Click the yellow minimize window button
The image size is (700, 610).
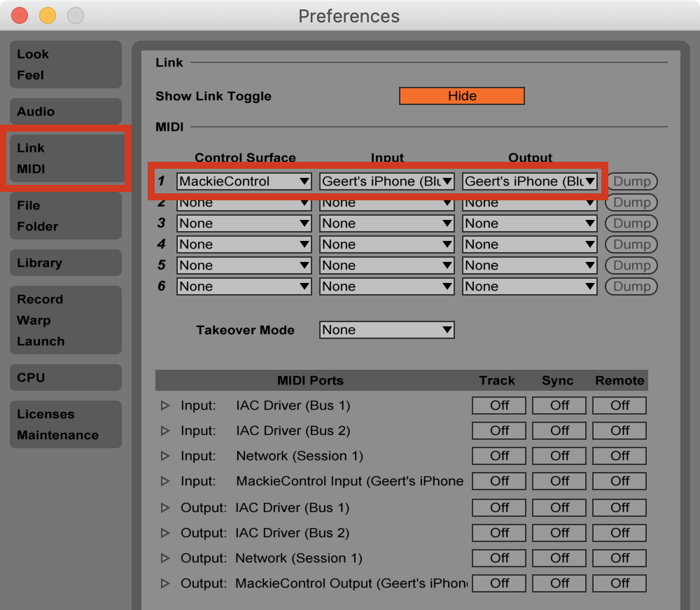[x=48, y=15]
